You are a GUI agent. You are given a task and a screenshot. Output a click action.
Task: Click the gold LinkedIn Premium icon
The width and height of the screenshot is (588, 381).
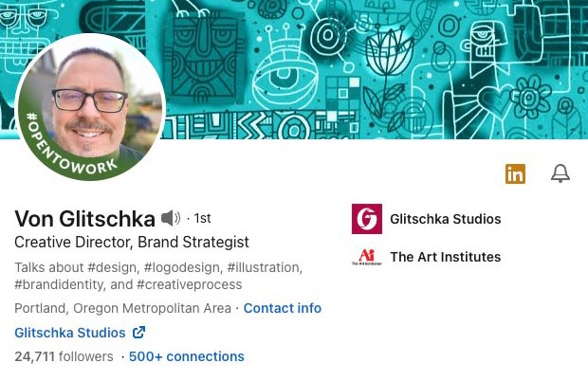[515, 173]
